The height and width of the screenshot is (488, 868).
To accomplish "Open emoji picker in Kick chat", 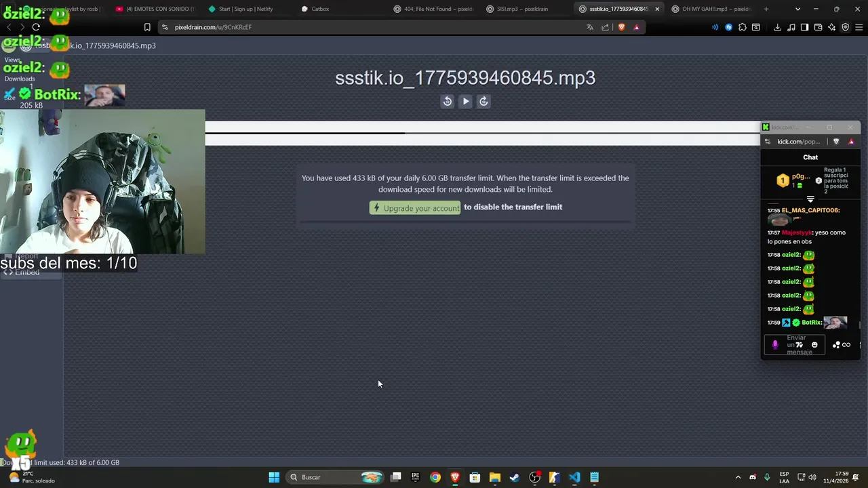I will (814, 345).
